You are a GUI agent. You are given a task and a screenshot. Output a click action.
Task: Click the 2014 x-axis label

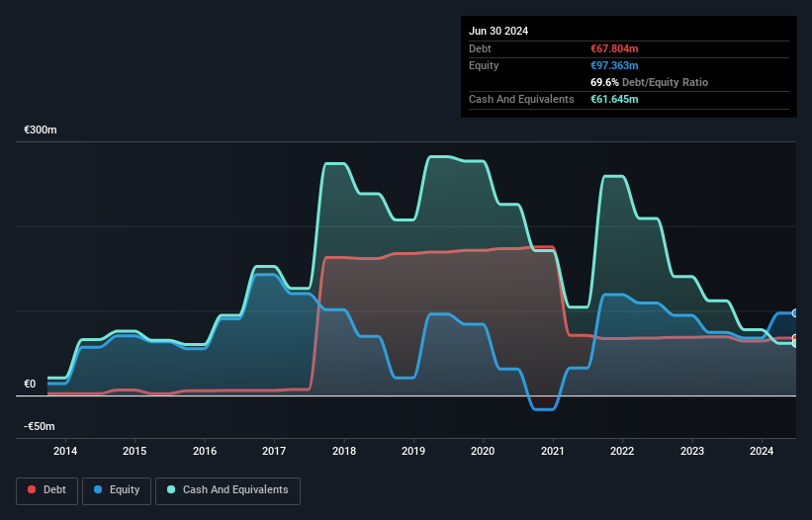[65, 451]
